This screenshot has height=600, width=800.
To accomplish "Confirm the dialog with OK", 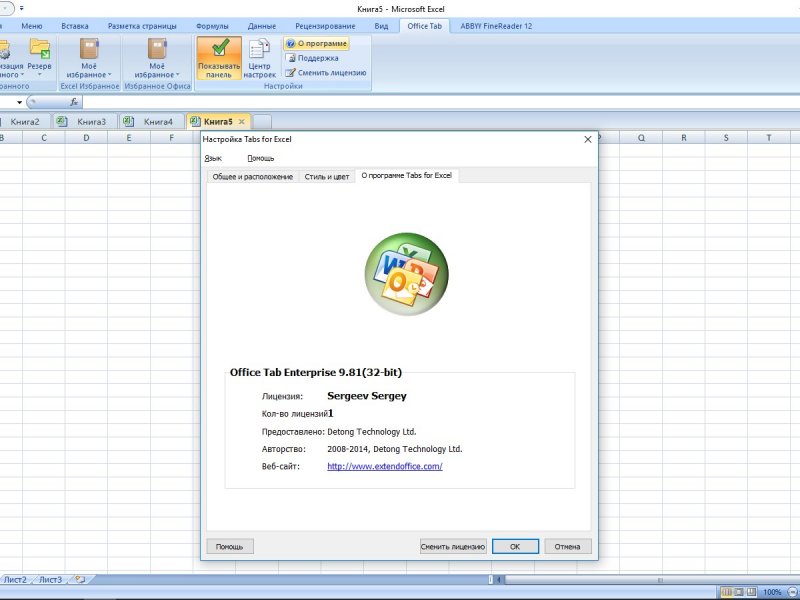I will click(x=515, y=546).
